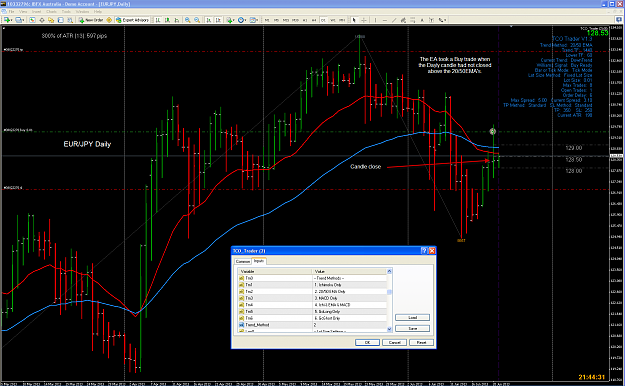Screen dimensions: 625x386
Task: Select M30 timeframe button
Action: click(x=295, y=20)
